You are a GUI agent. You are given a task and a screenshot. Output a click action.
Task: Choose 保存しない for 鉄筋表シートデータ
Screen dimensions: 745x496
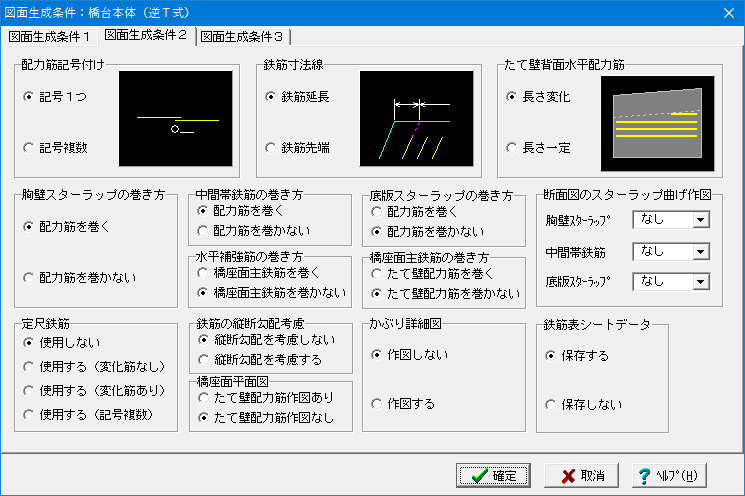click(583, 405)
